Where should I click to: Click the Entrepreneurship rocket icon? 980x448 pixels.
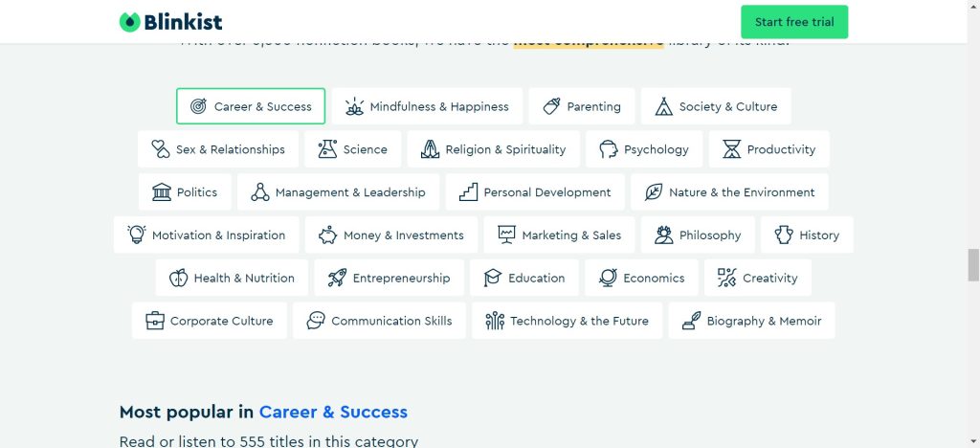click(337, 279)
